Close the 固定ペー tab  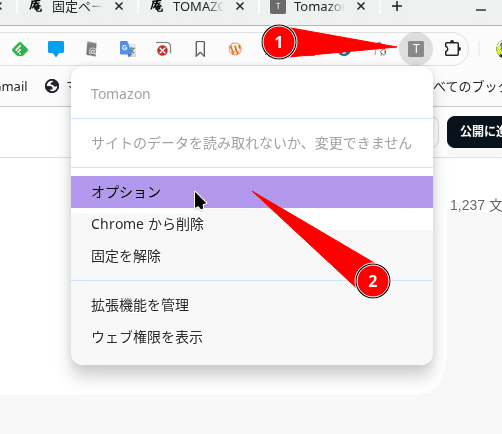tap(119, 6)
